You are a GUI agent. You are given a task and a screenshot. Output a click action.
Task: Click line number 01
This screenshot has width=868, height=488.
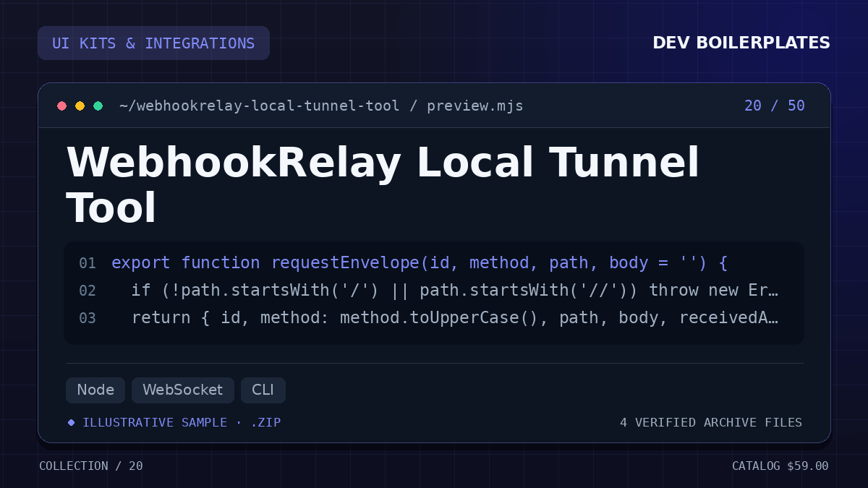[88, 263]
